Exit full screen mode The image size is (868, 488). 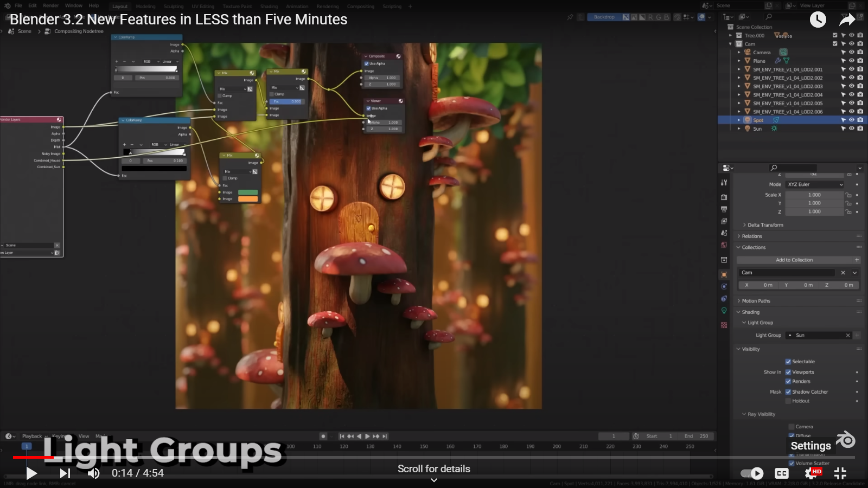[840, 473]
